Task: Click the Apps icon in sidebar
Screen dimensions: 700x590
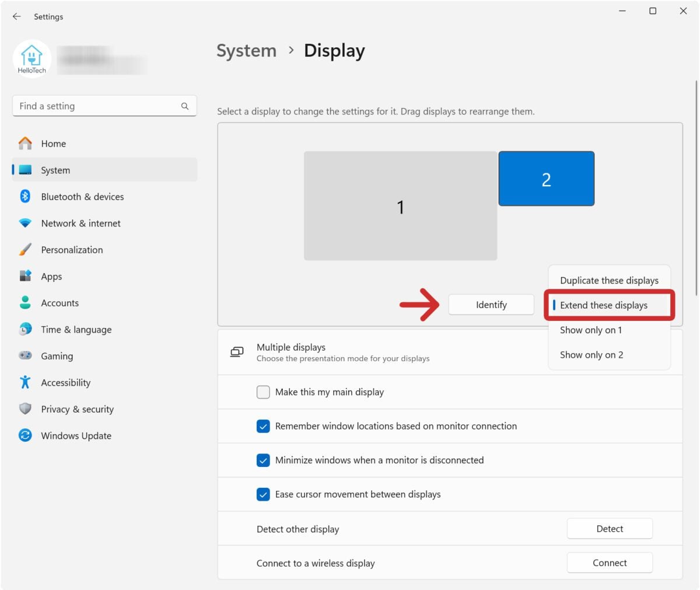Action: (x=25, y=277)
